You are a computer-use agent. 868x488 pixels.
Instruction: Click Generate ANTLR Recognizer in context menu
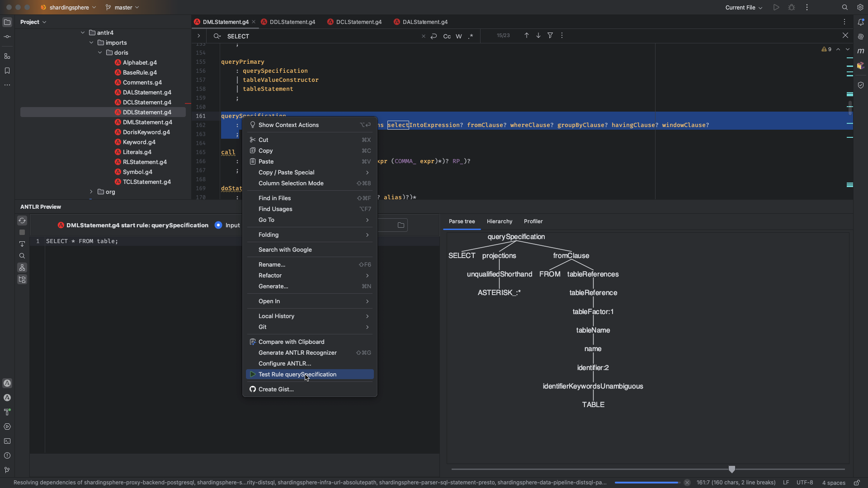point(297,353)
